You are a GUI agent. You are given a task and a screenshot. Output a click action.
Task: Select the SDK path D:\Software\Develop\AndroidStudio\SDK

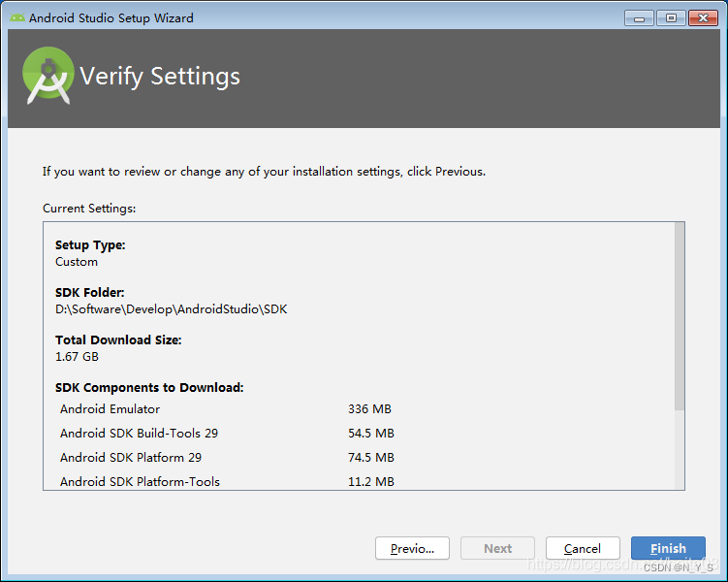click(172, 309)
